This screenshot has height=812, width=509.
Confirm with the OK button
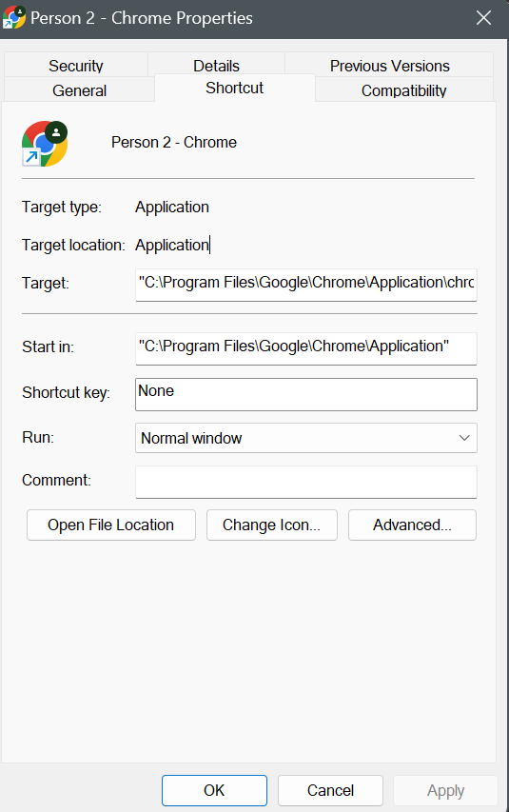(x=214, y=790)
